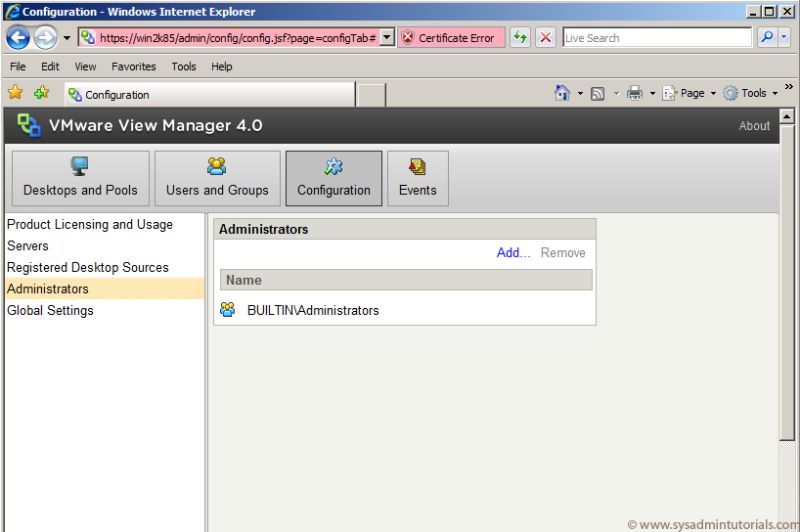
Task: Click the blank new tab button
Action: click(x=371, y=95)
